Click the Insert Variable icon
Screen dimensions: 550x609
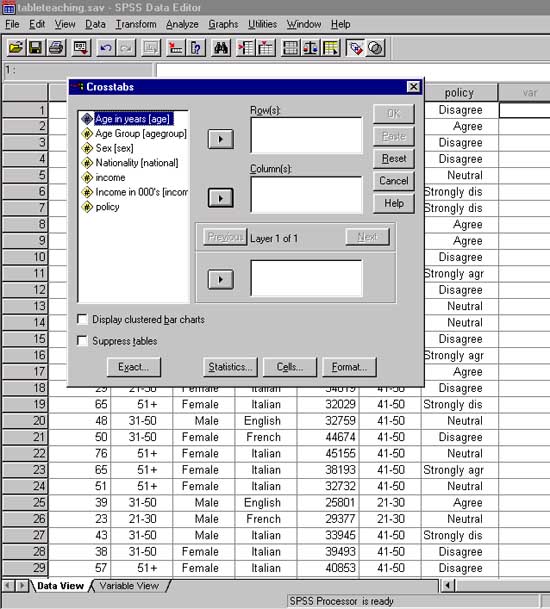pyautogui.click(x=266, y=48)
